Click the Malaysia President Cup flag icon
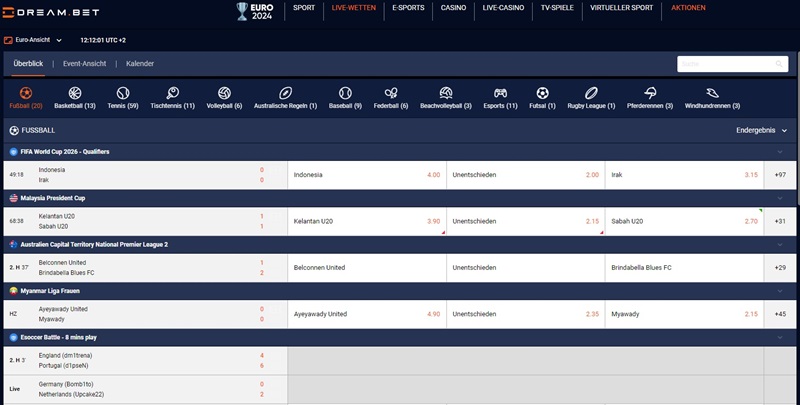The width and height of the screenshot is (800, 405). pos(14,198)
